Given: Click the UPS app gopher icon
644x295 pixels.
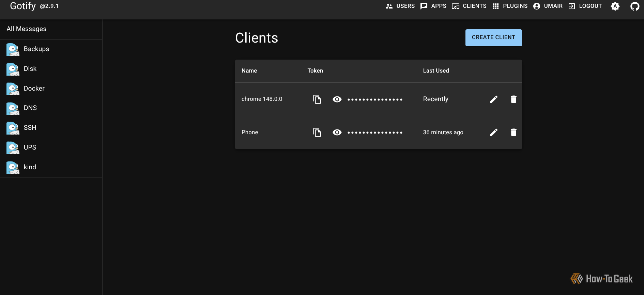Looking at the screenshot, I should (13, 148).
